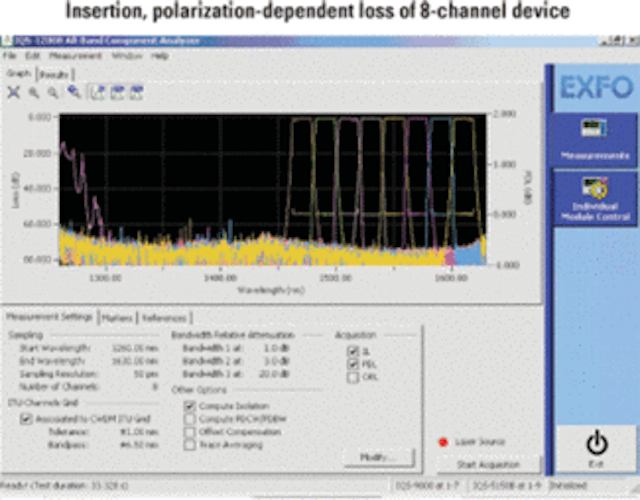This screenshot has width=640, height=500.
Task: Enable the ORL acquisition checkbox
Action: coord(353,377)
